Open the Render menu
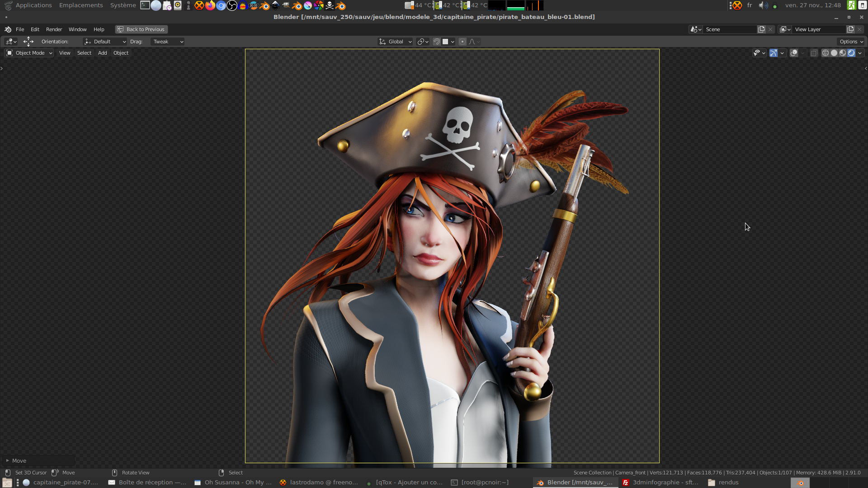This screenshot has height=488, width=868. pos(54,29)
